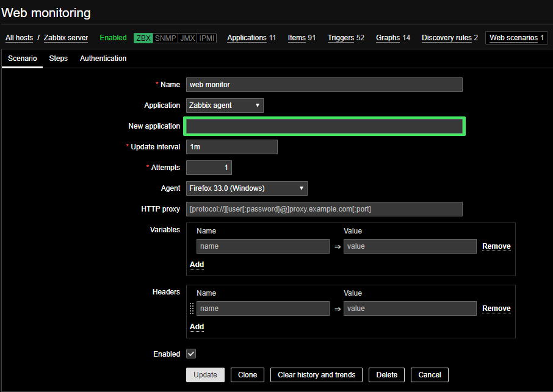Click the IPMI availability badge
The width and height of the screenshot is (553, 392).
[207, 38]
